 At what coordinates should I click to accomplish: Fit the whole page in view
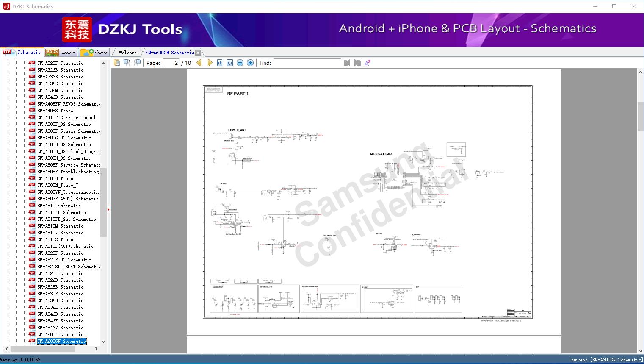pyautogui.click(x=230, y=63)
